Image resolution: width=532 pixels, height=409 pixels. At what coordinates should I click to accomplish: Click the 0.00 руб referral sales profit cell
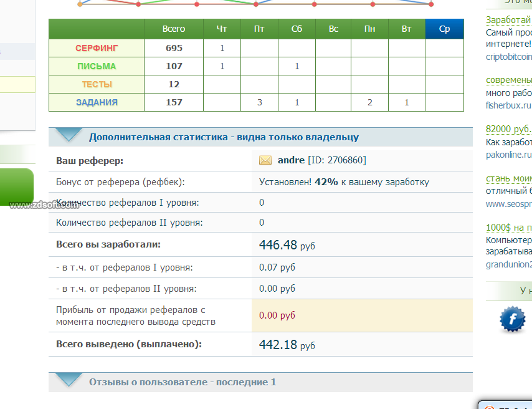[277, 315]
